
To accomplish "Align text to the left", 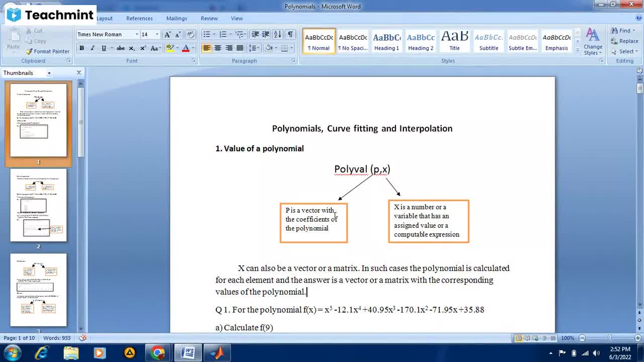I will click(206, 48).
